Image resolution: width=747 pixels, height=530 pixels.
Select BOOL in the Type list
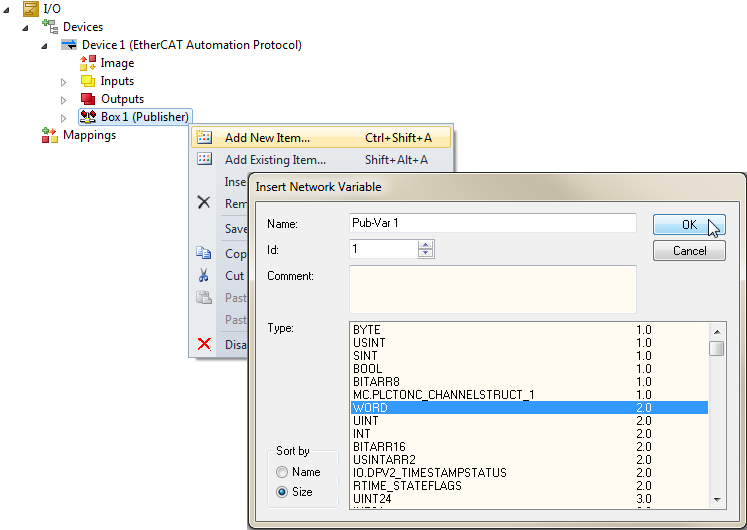pyautogui.click(x=529, y=369)
